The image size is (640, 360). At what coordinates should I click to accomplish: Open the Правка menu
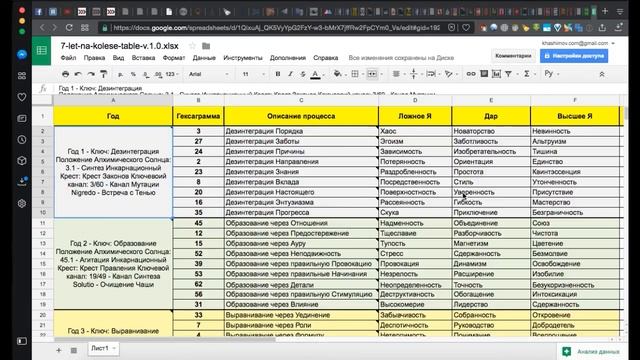(x=94, y=58)
